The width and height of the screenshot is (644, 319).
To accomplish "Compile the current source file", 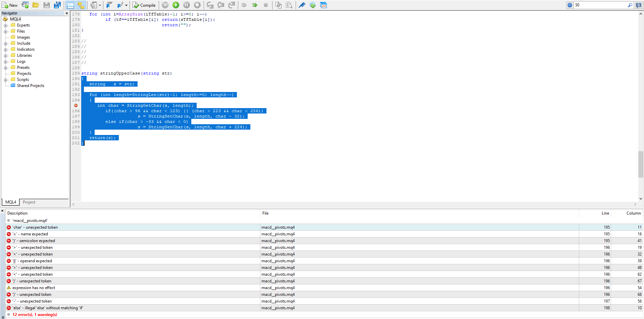I will click(144, 5).
